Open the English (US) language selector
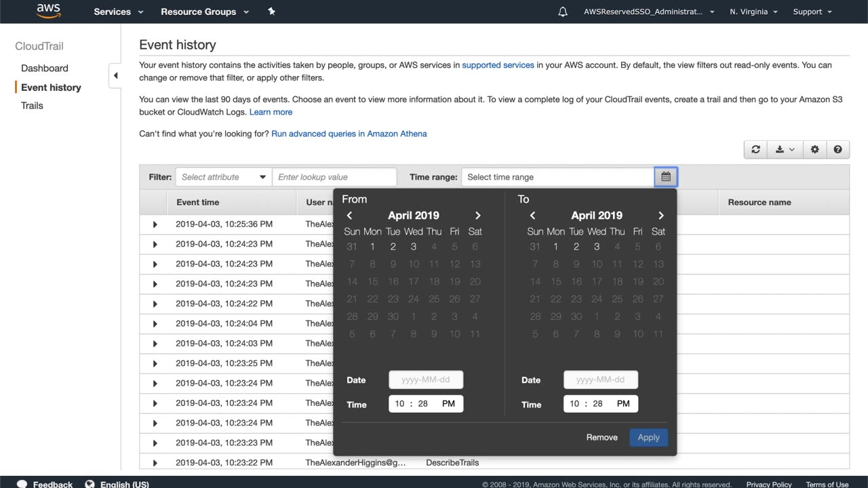Viewport: 868px width, 488px height. [124, 484]
